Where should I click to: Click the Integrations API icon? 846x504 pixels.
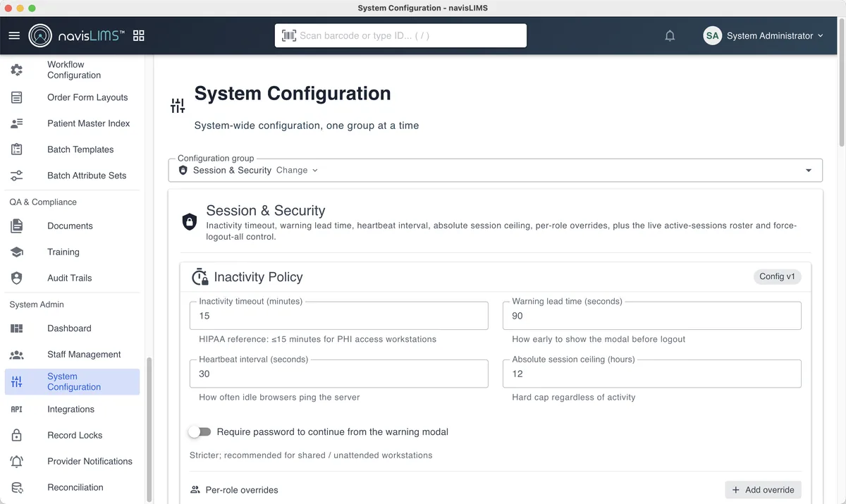point(17,410)
